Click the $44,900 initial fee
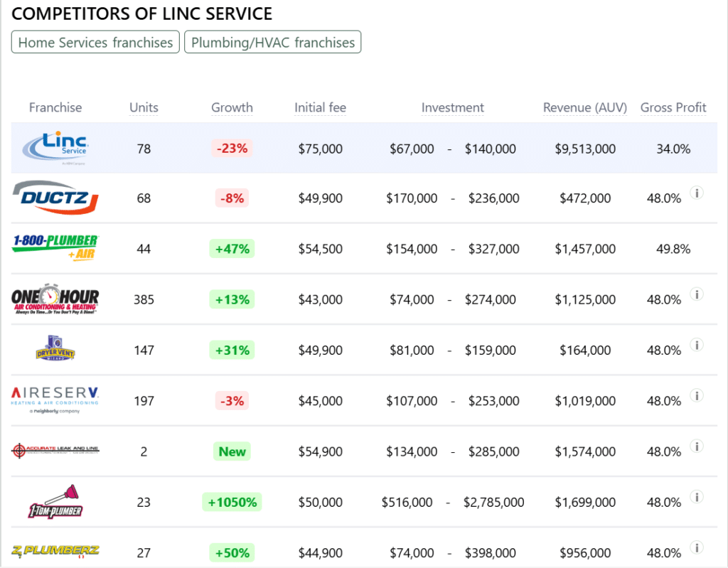 (x=321, y=552)
